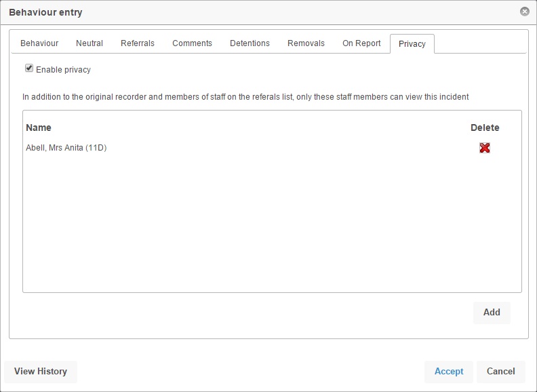Open the Removals tab
Image resolution: width=537 pixels, height=392 pixels.
(306, 43)
